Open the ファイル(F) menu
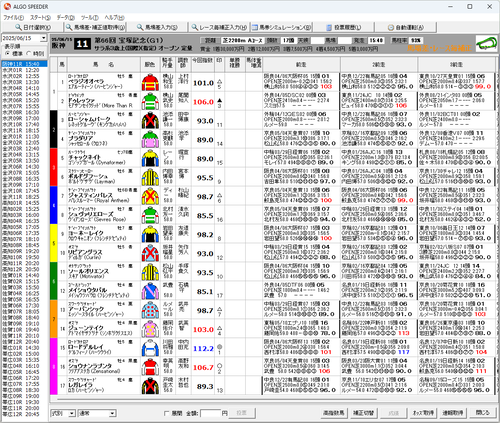The height and width of the screenshot is (423, 500). (x=14, y=18)
